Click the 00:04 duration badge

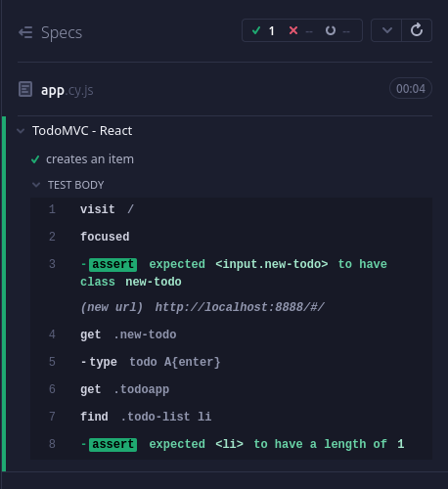(411, 88)
